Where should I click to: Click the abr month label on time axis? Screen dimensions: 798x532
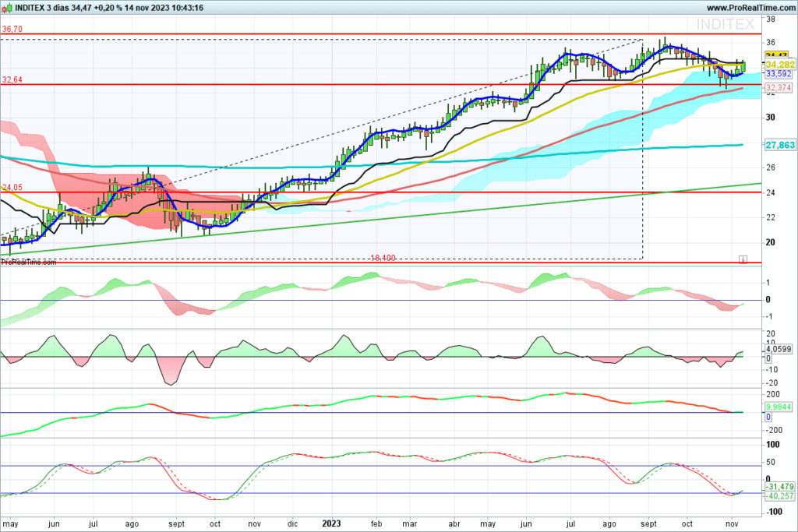454,523
